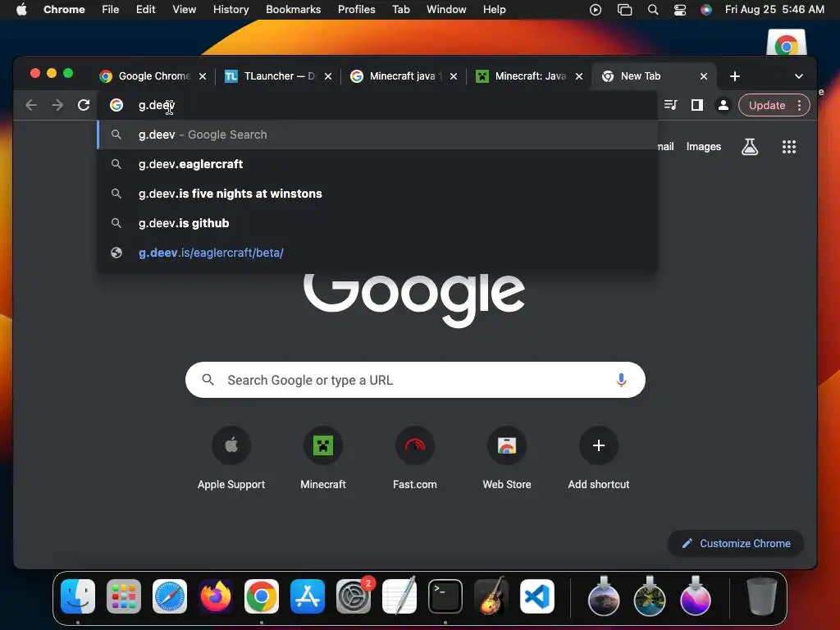Open Spotlight search in the menu bar
Image resolution: width=840 pixels, height=630 pixels.
pos(652,10)
